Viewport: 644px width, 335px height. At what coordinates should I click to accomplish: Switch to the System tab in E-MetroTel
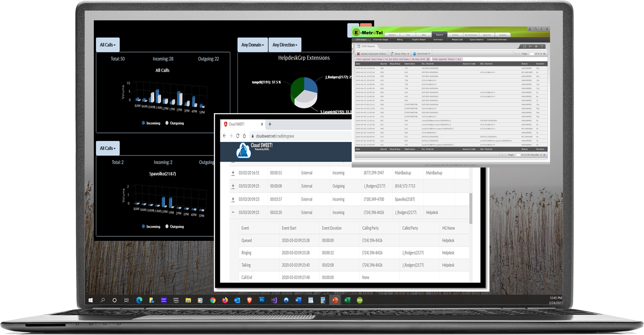392,35
